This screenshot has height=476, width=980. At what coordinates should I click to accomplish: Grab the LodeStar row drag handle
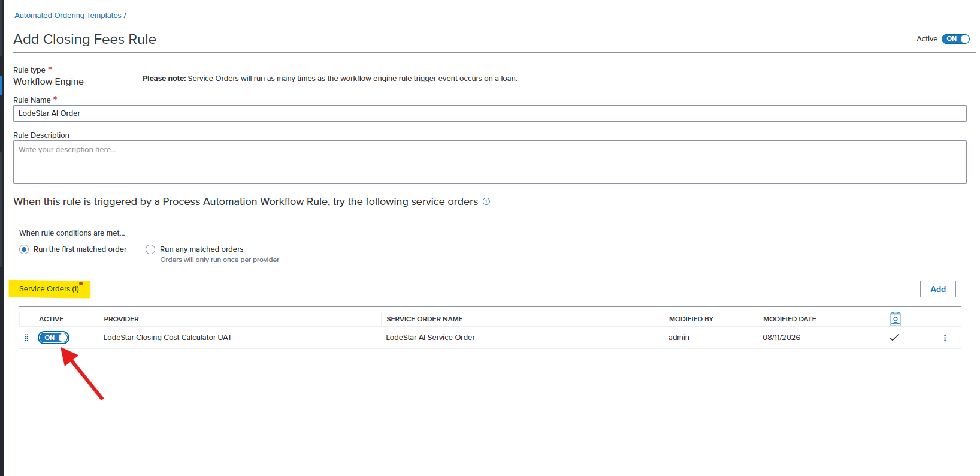[26, 338]
